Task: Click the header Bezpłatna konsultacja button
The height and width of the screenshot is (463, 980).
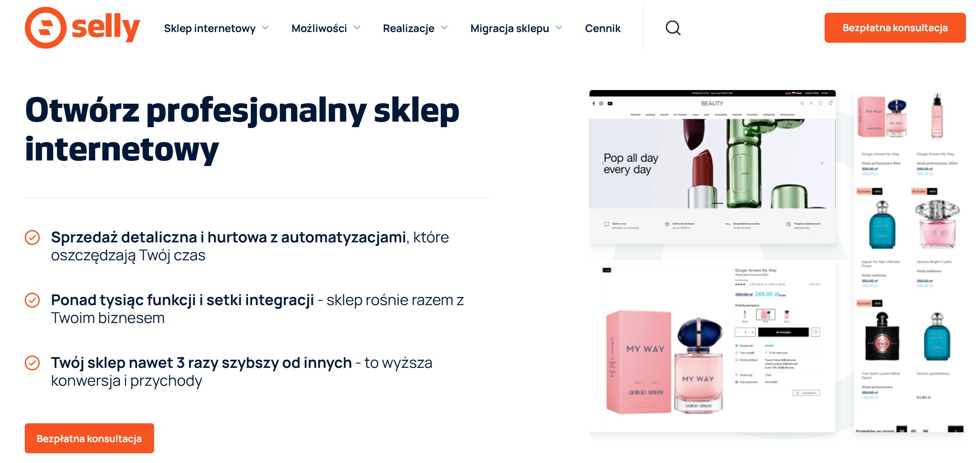Action: tap(895, 28)
